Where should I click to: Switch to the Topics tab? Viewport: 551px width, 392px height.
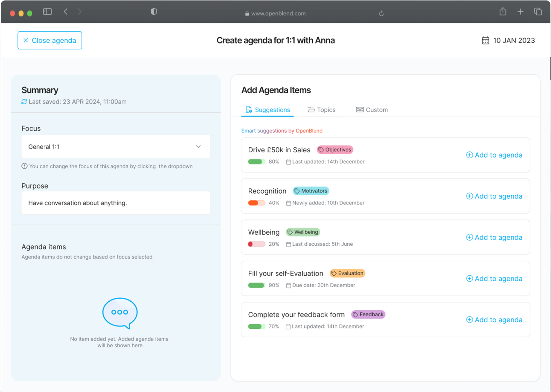(321, 110)
